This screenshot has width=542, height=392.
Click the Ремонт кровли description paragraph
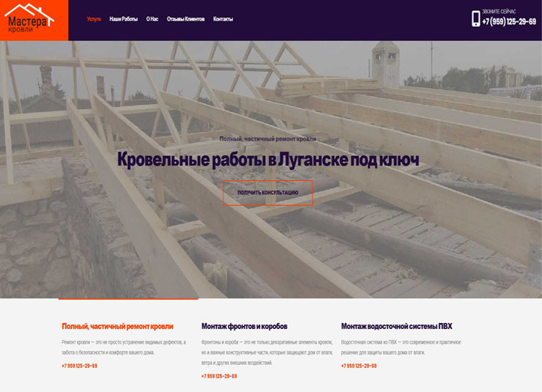tap(124, 347)
